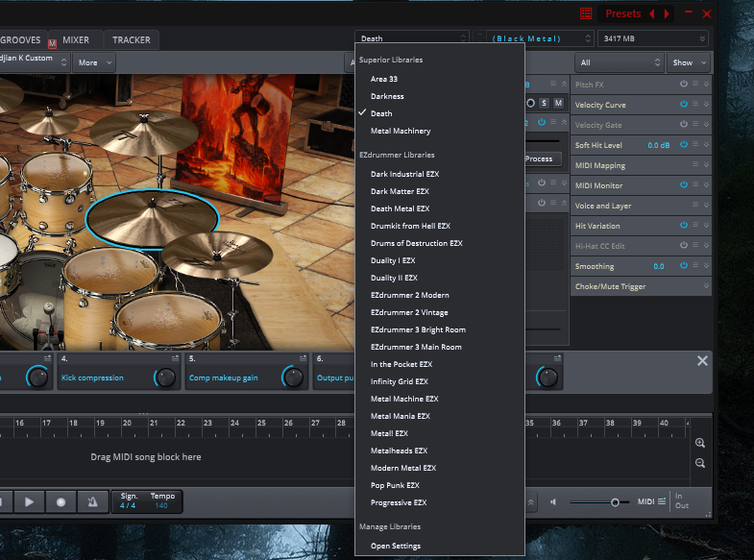
Task: Open the Show dropdown
Action: click(x=689, y=62)
